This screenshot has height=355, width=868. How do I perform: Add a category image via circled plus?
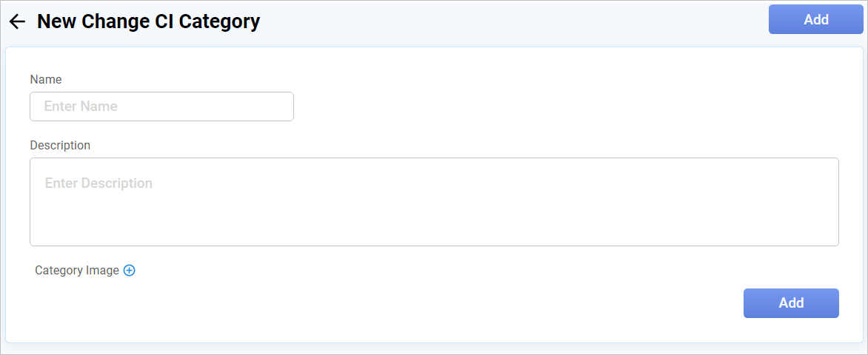pyautogui.click(x=130, y=271)
